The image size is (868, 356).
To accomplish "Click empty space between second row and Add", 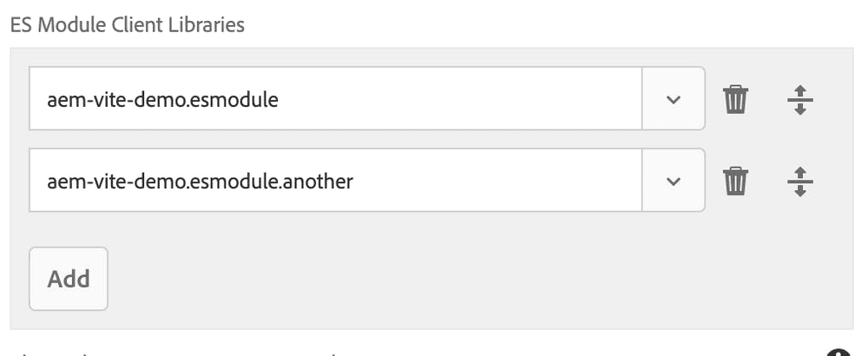I will pyautogui.click(x=365, y=229).
